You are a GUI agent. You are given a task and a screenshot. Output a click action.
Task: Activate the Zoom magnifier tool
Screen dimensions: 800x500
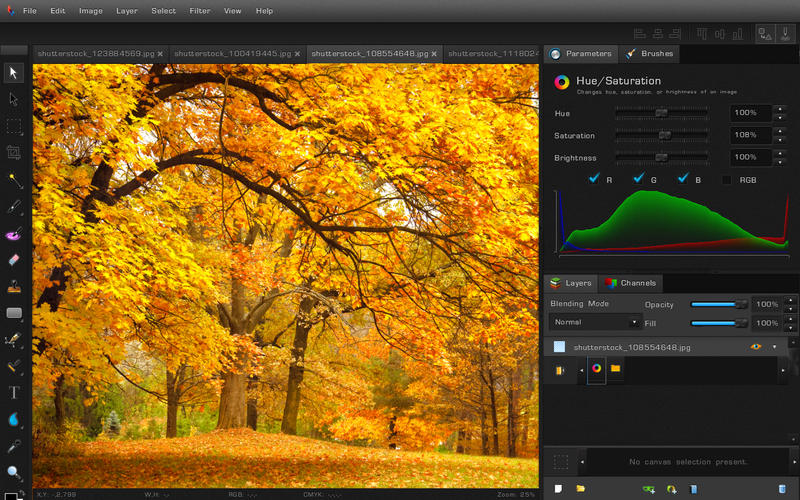pyautogui.click(x=14, y=472)
